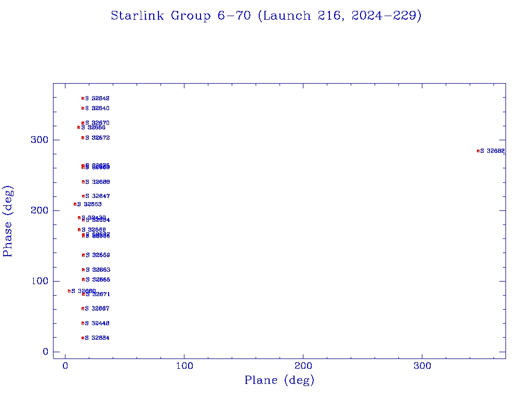Viewport: 532px width, 399px height.
Task: Click the "0" tick on the Phase axis
Action: 46,352
